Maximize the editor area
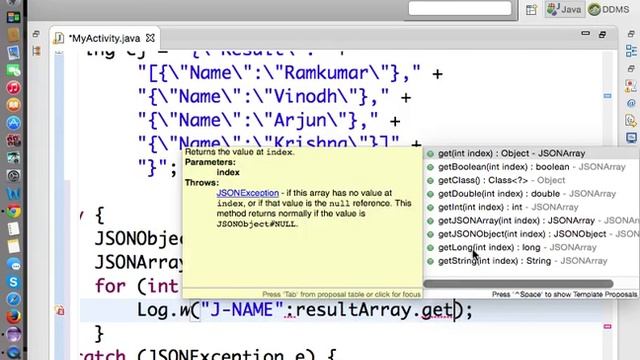The image size is (640, 360). click(602, 34)
